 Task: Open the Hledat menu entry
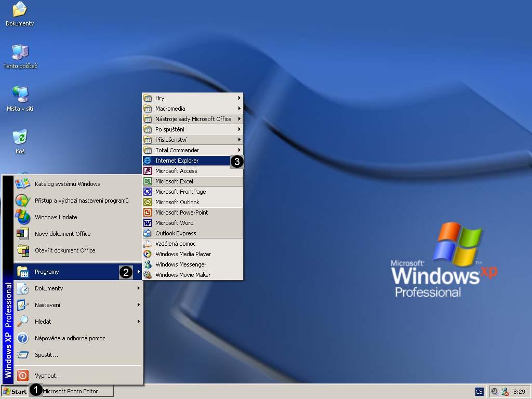coord(78,321)
